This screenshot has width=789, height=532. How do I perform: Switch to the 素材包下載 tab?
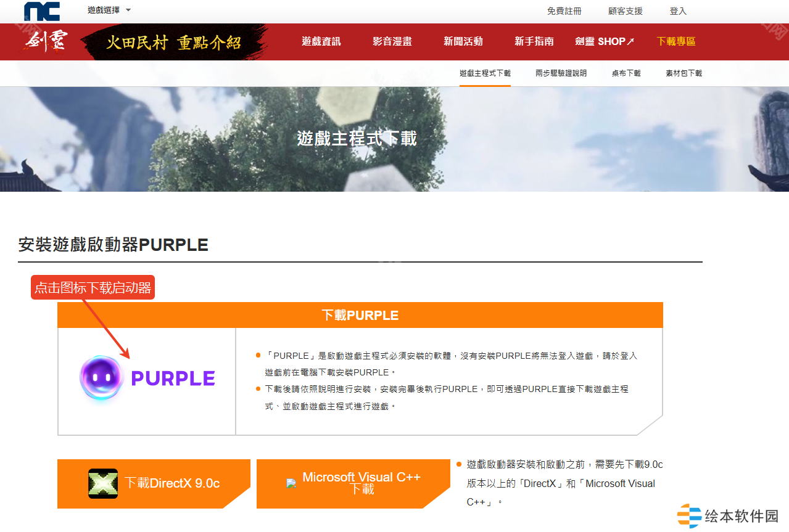684,73
